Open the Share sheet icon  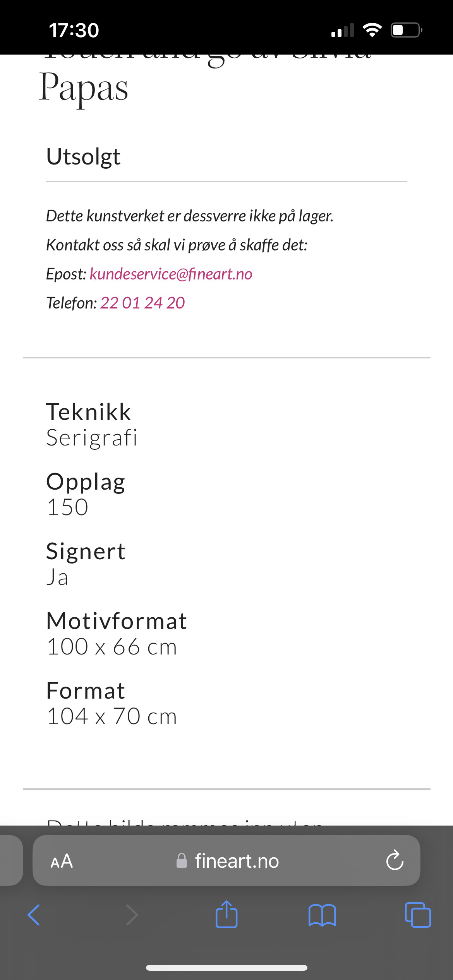click(x=226, y=914)
